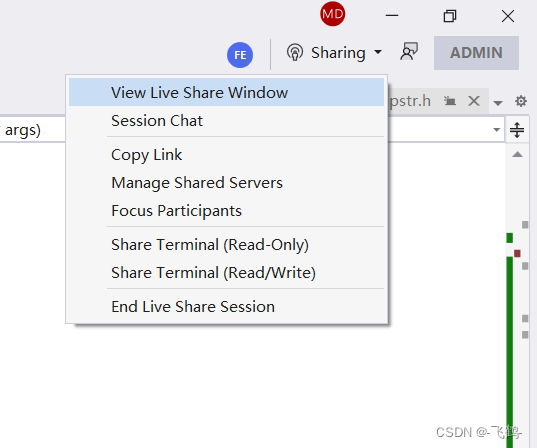Toggle pin on the pstr.h tab
The height and width of the screenshot is (448, 537).
tap(450, 101)
